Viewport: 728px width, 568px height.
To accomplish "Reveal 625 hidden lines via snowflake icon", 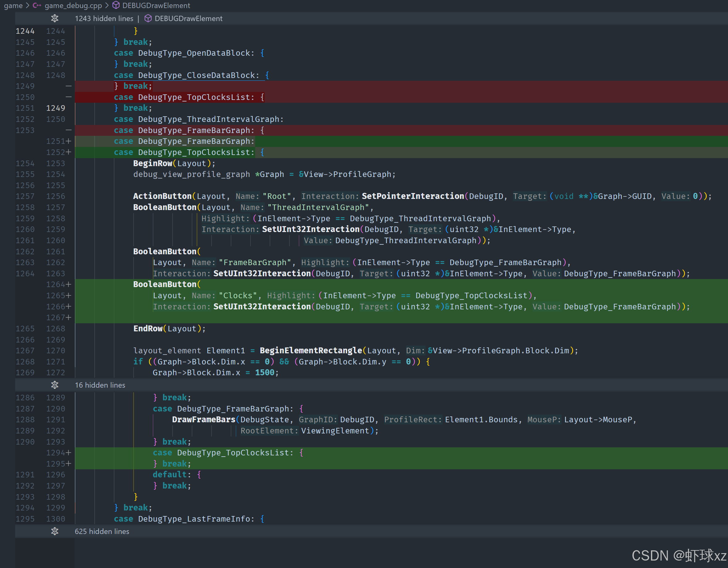I will [x=55, y=531].
